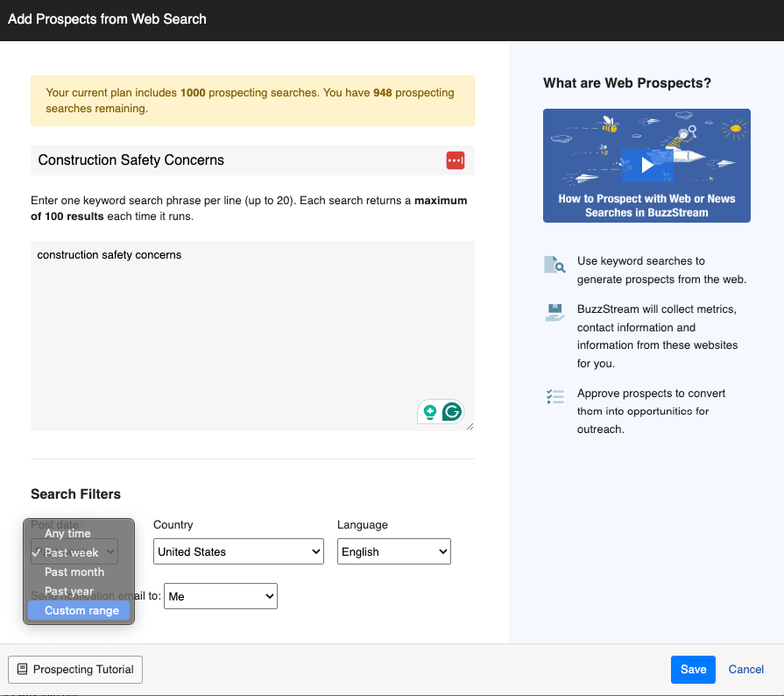The height and width of the screenshot is (696, 784).
Task: Open the Prospecting Tutorial button
Action: (x=75, y=670)
